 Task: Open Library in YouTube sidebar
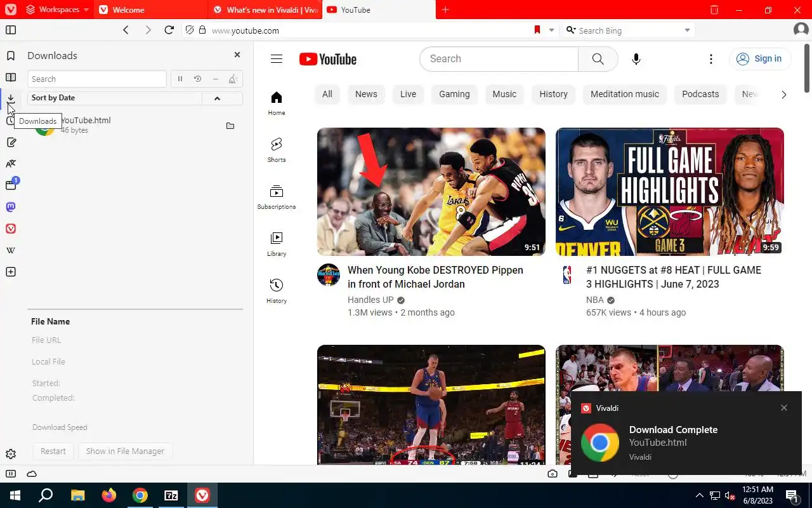click(x=277, y=244)
